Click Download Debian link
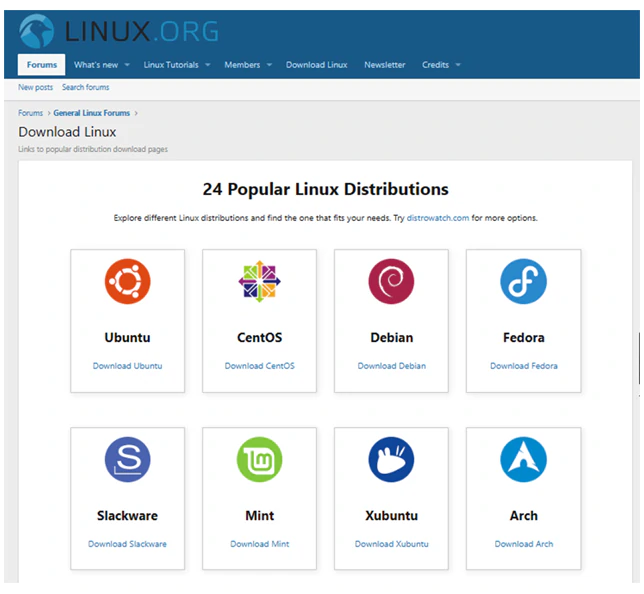The image size is (644, 594). (391, 366)
